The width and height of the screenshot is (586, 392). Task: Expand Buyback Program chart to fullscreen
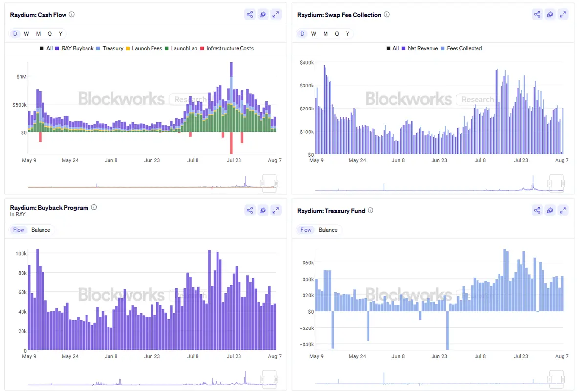(x=276, y=210)
